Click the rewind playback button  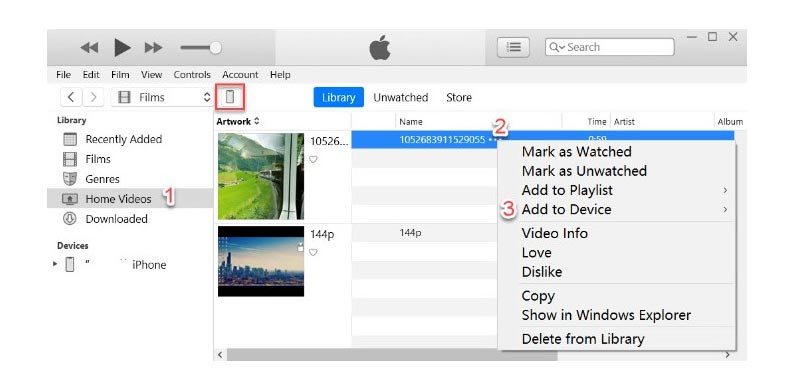pos(89,48)
